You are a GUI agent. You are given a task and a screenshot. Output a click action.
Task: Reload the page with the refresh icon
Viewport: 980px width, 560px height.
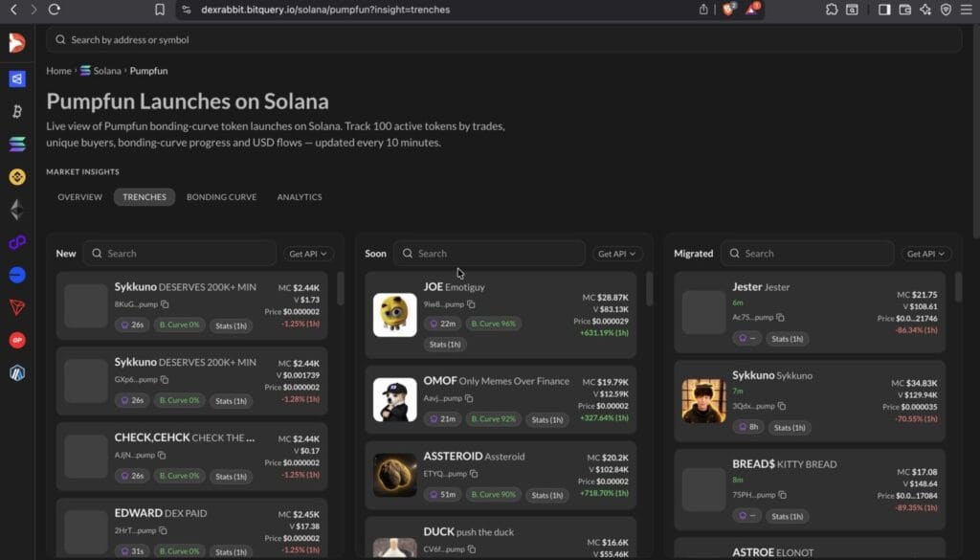point(55,10)
